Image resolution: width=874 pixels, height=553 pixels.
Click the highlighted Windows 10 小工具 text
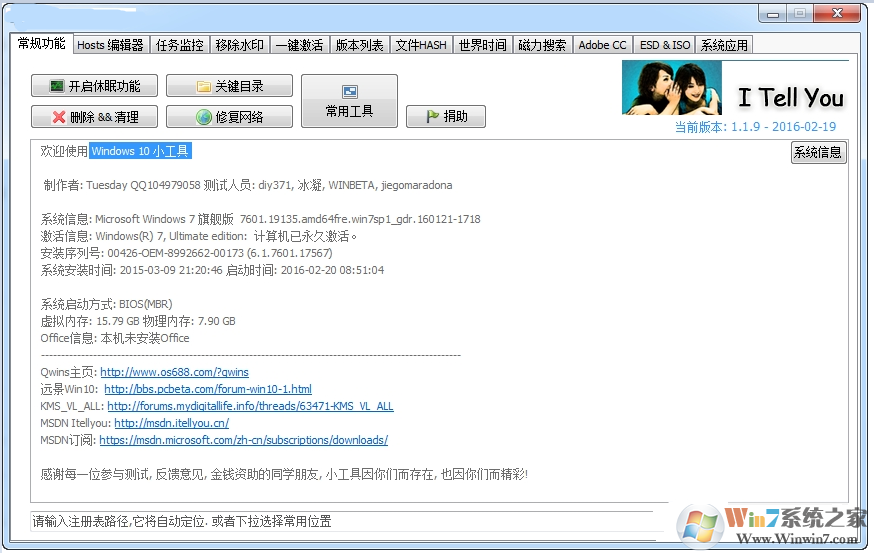[140, 151]
